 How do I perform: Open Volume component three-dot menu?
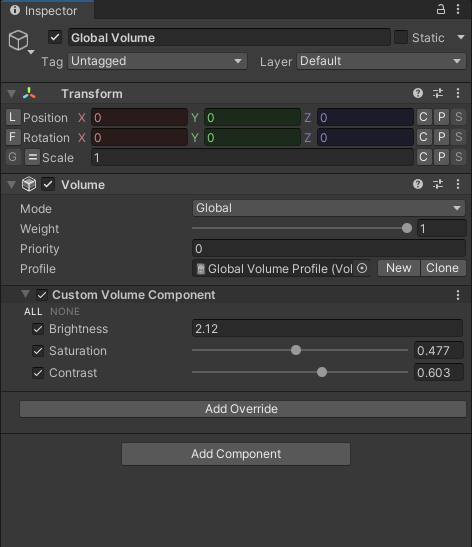(458, 184)
